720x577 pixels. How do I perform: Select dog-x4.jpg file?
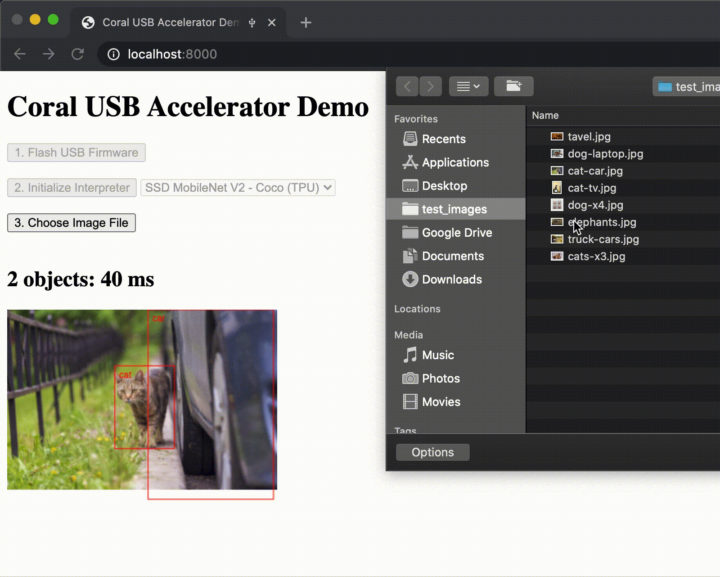pyautogui.click(x=623, y=205)
